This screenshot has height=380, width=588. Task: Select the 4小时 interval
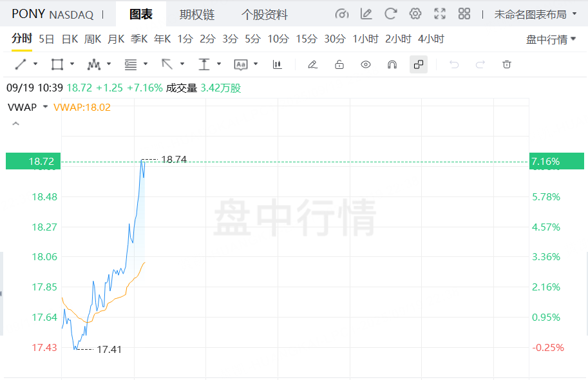pyautogui.click(x=432, y=39)
